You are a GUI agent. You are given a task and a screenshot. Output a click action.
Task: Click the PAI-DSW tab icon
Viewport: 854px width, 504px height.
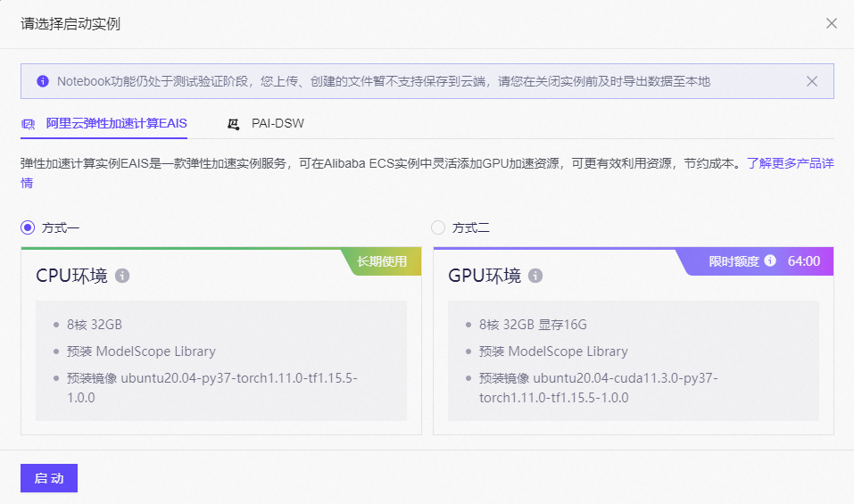[233, 124]
